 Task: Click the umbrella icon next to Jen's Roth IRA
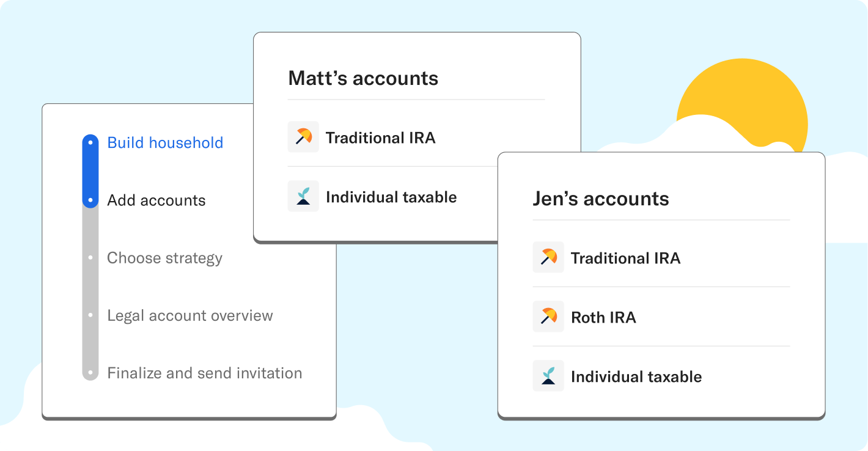click(548, 317)
